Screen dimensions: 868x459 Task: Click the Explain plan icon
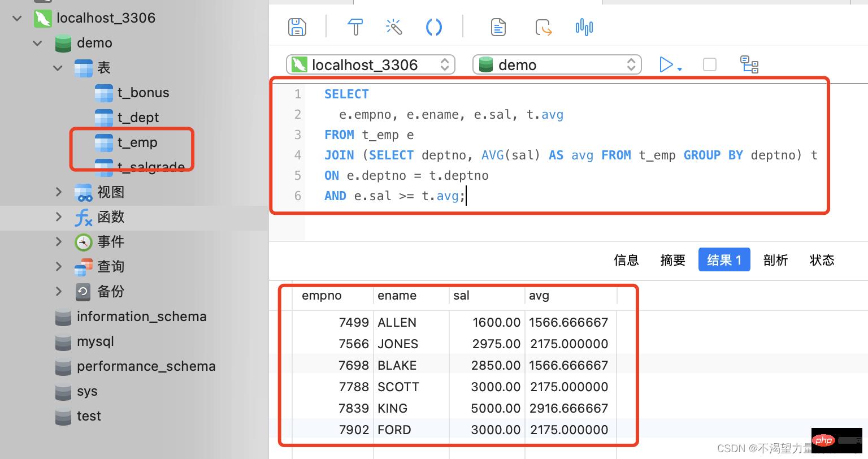pos(749,64)
